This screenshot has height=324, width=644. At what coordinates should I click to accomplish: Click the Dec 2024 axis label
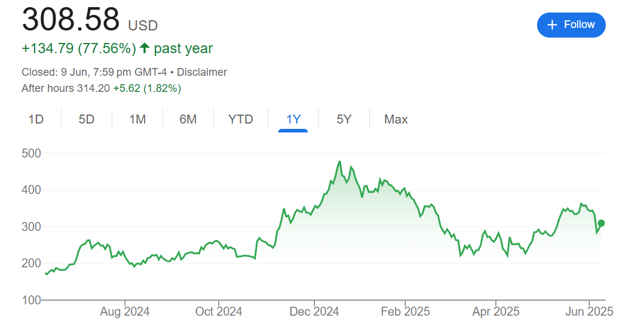(x=314, y=311)
